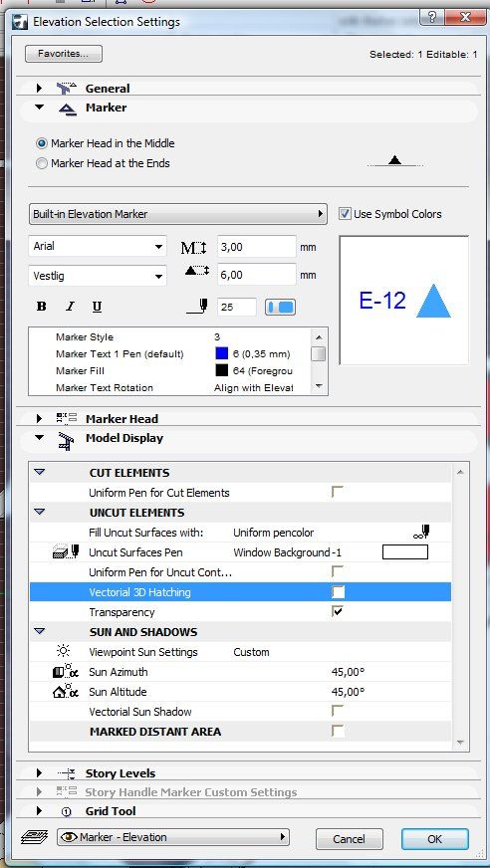The width and height of the screenshot is (490, 868).
Task: Enable Uniform Pen for Cut Elements
Action: pos(338,492)
